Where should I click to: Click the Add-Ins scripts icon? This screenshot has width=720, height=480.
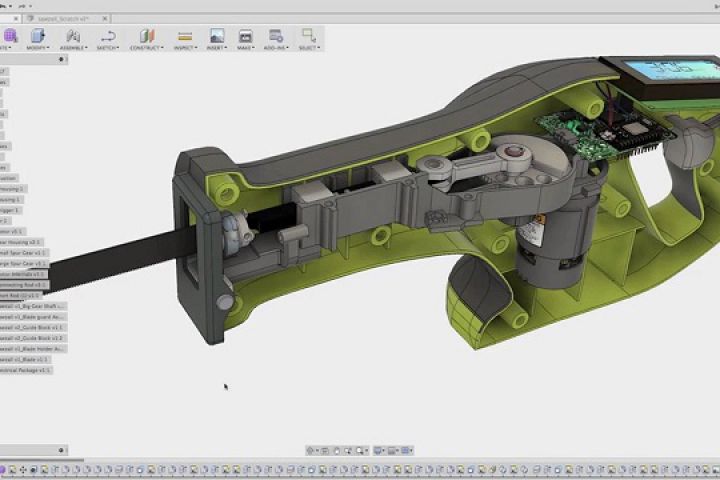tap(275, 36)
